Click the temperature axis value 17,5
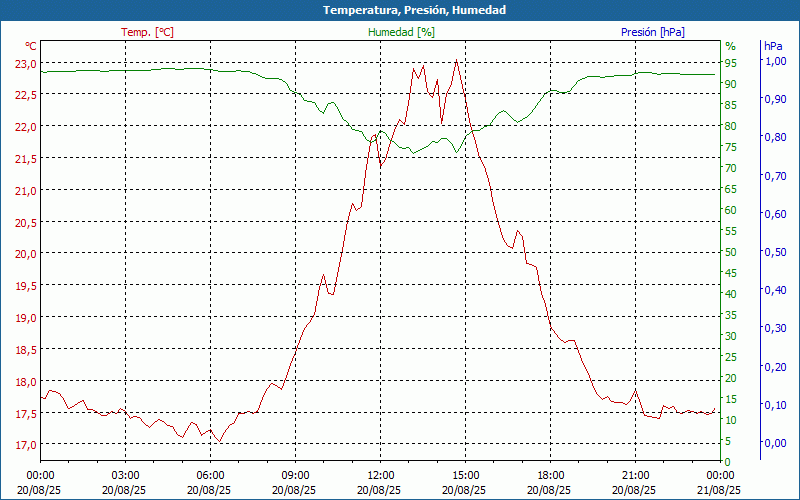This screenshot has width=800, height=500. tap(27, 413)
